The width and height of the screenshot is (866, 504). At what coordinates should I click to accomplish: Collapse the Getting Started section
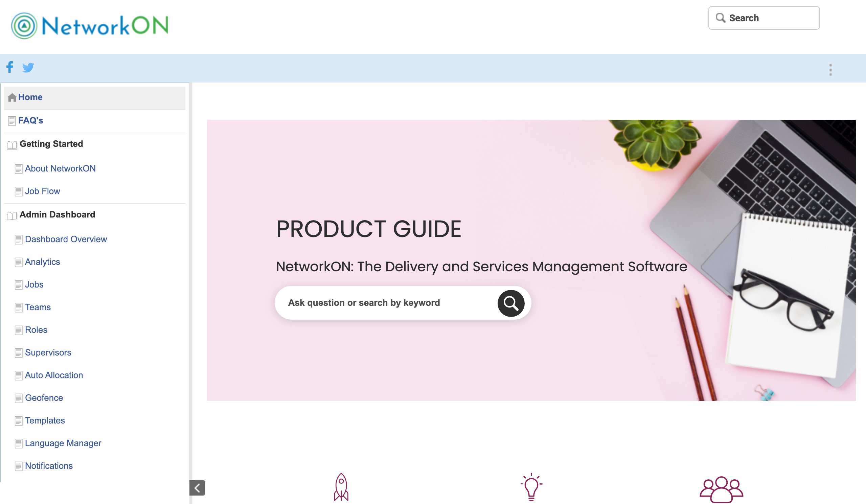51,144
